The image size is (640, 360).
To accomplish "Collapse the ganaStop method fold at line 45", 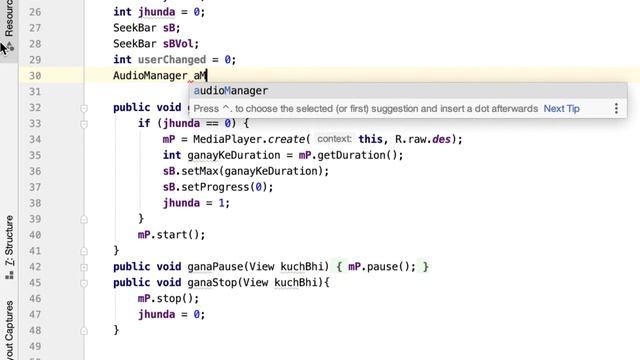I will point(84,283).
